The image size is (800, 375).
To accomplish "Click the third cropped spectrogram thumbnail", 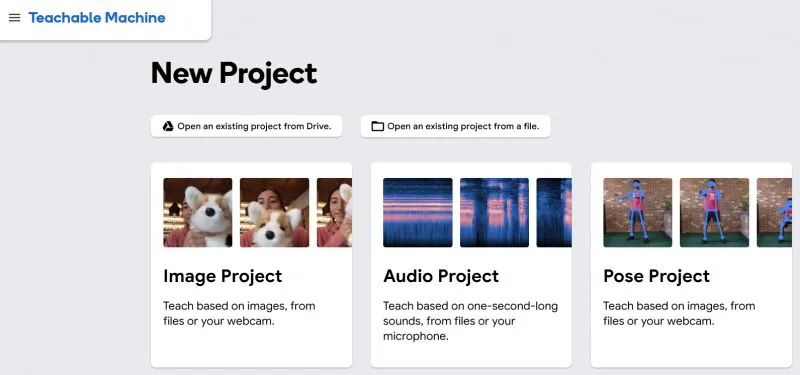I will 554,212.
